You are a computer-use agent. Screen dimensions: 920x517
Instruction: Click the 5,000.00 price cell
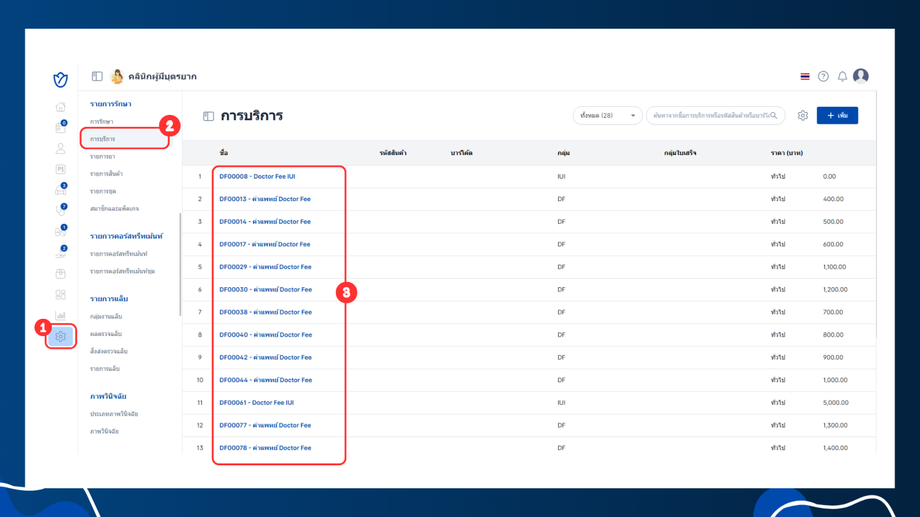click(x=836, y=403)
